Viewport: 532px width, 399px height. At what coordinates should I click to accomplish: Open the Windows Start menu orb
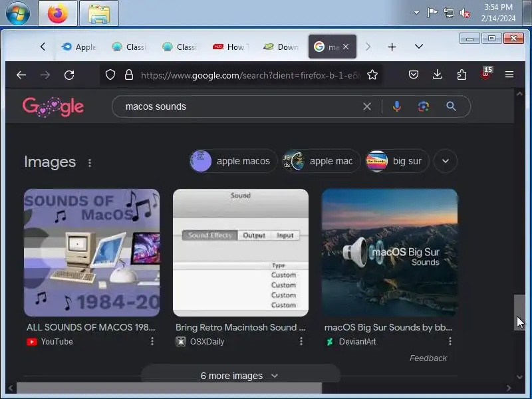click(x=18, y=13)
